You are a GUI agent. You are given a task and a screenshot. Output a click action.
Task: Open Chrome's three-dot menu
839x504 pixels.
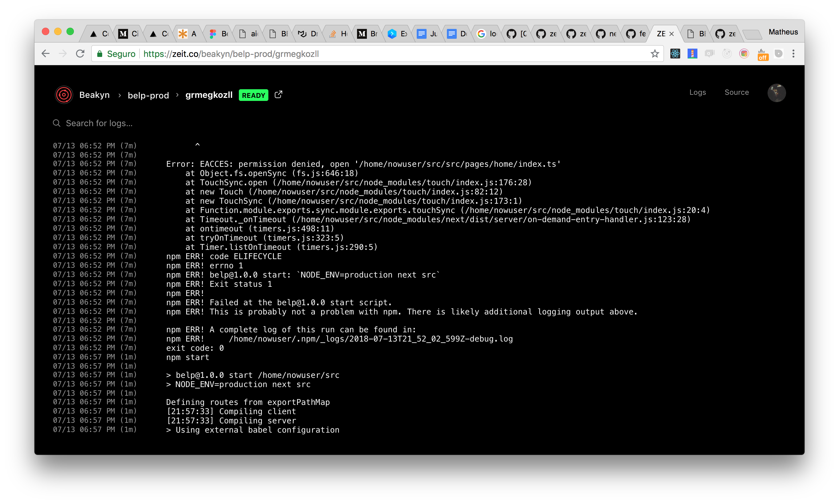click(x=793, y=53)
